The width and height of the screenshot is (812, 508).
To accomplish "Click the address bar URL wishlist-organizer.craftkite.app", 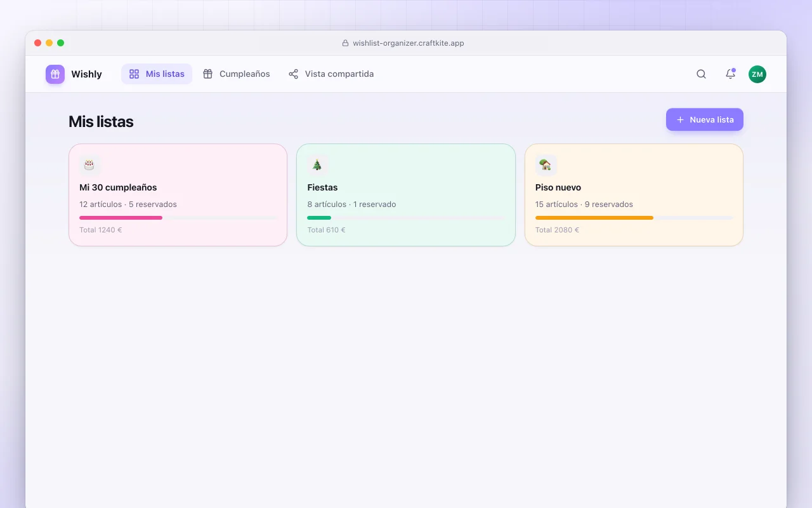I will pyautogui.click(x=409, y=43).
